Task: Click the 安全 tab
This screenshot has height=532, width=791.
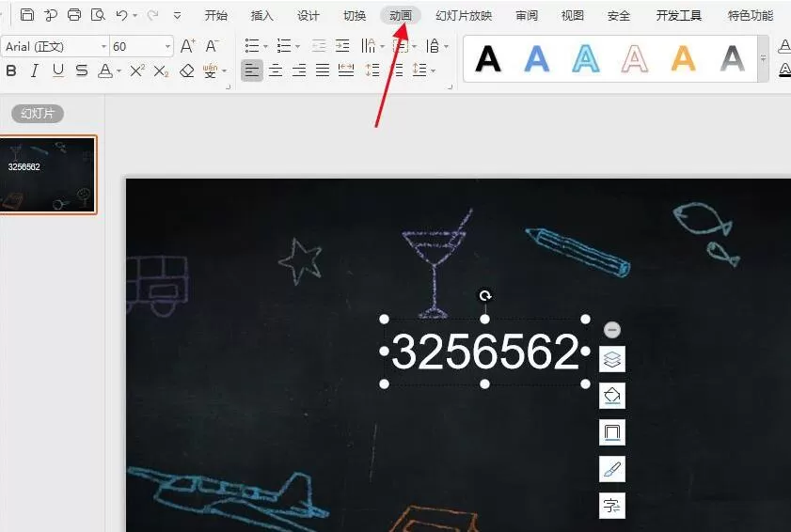Action: [x=619, y=16]
